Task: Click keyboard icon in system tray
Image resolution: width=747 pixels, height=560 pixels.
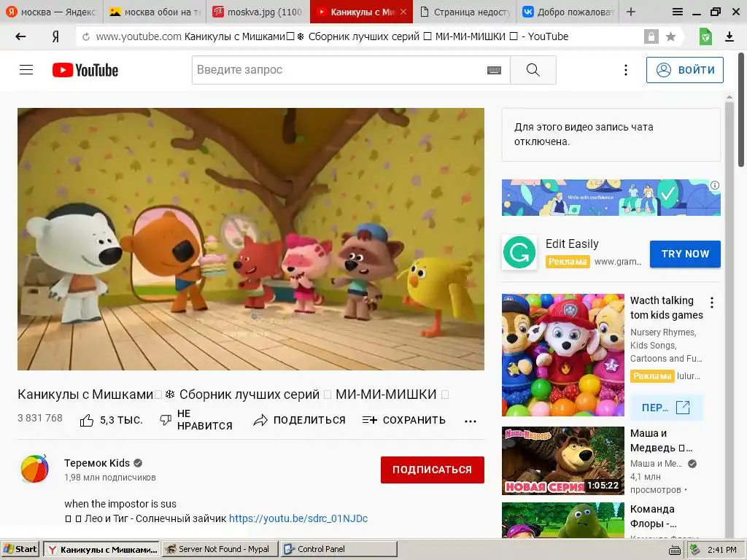Action: tap(675, 550)
